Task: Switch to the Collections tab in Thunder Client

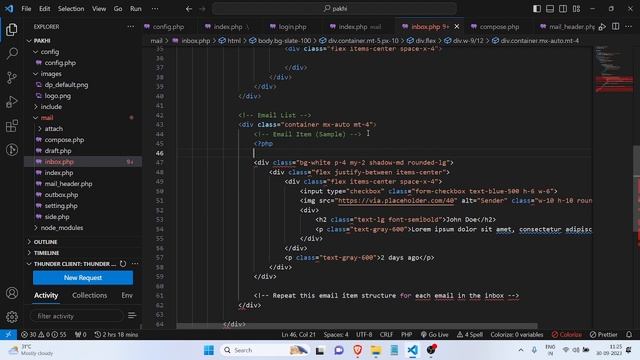Action: [89, 295]
